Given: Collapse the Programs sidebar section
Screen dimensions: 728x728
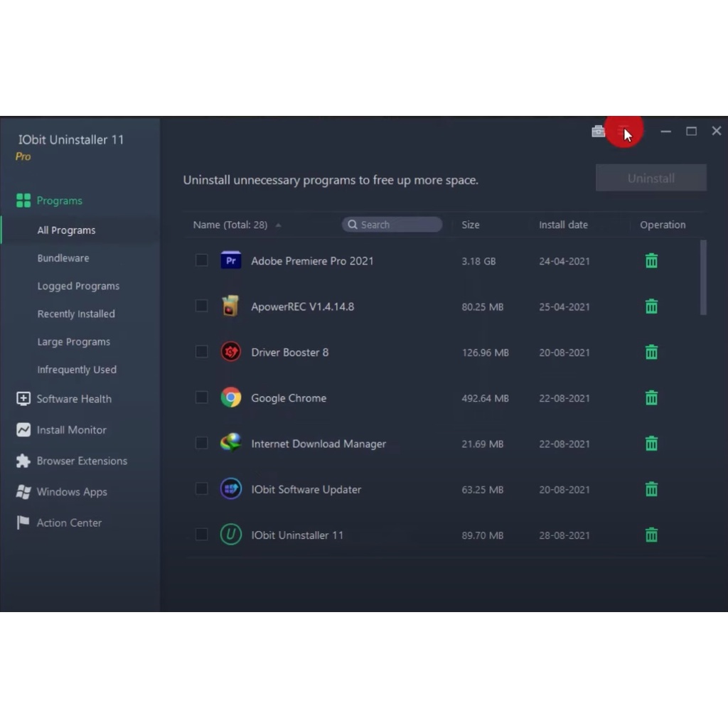Looking at the screenshot, I should click(x=59, y=201).
